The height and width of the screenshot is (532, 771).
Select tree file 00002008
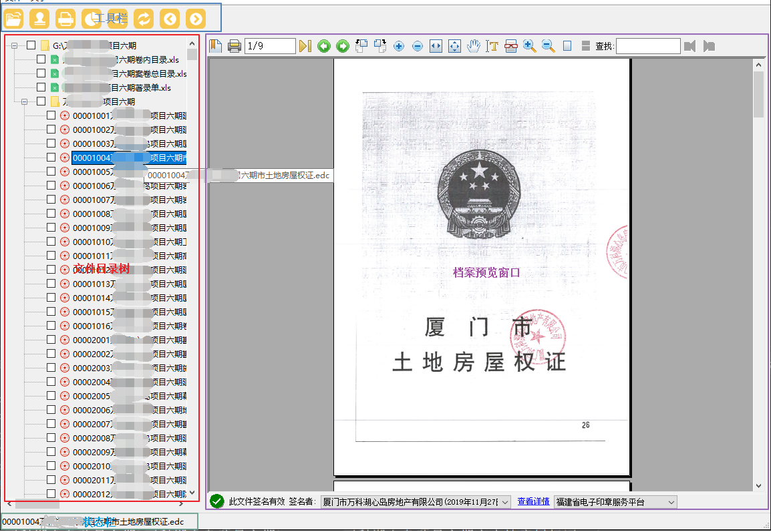tap(130, 438)
